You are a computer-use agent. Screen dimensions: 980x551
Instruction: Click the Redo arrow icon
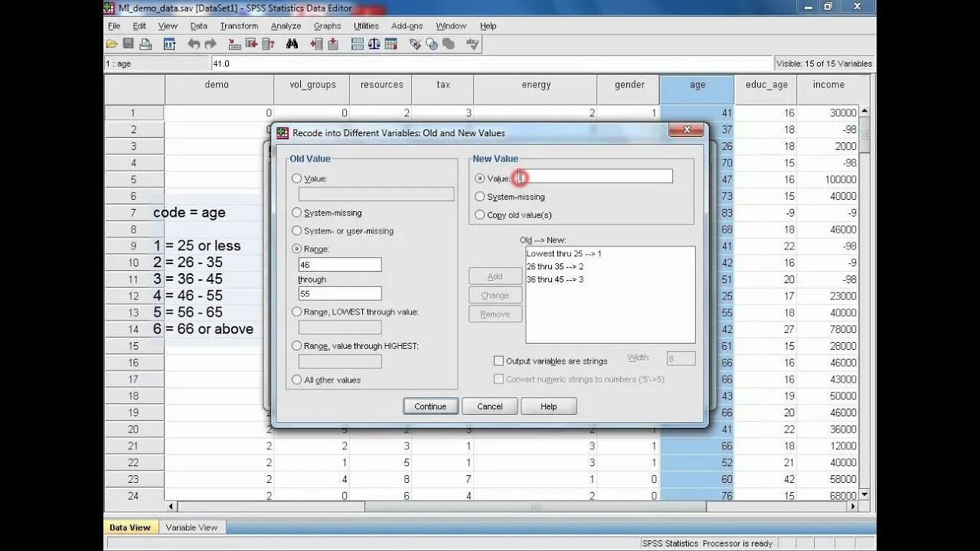point(211,44)
